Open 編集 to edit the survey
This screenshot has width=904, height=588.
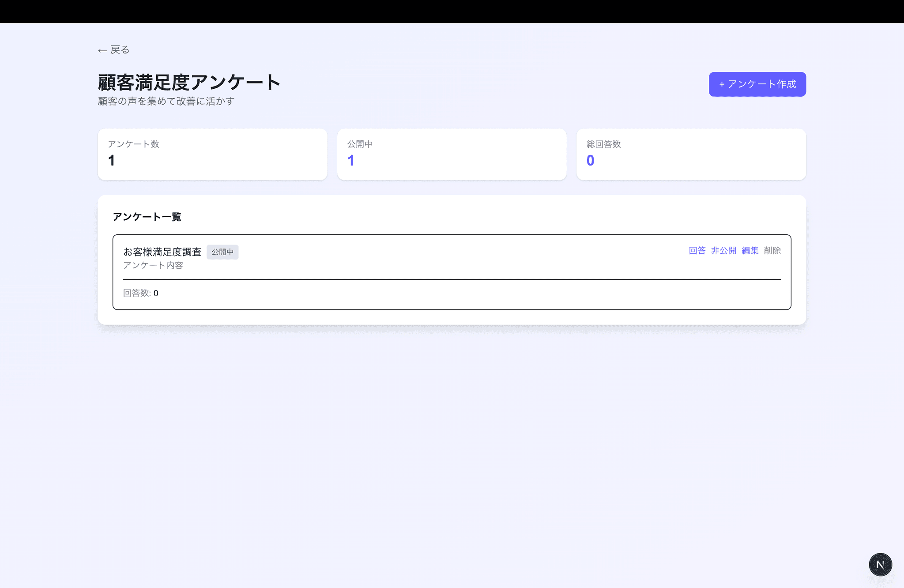[x=750, y=250]
